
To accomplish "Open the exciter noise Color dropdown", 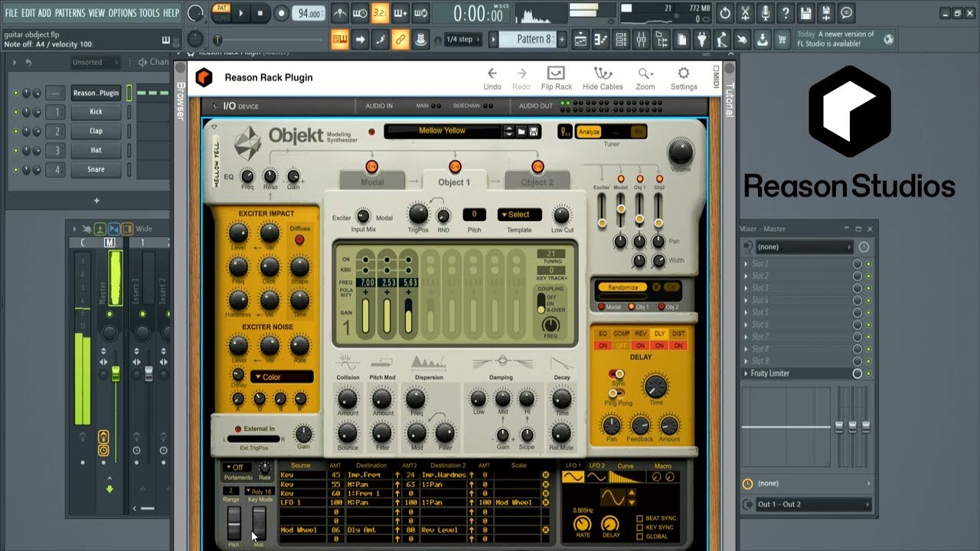I will [x=282, y=377].
